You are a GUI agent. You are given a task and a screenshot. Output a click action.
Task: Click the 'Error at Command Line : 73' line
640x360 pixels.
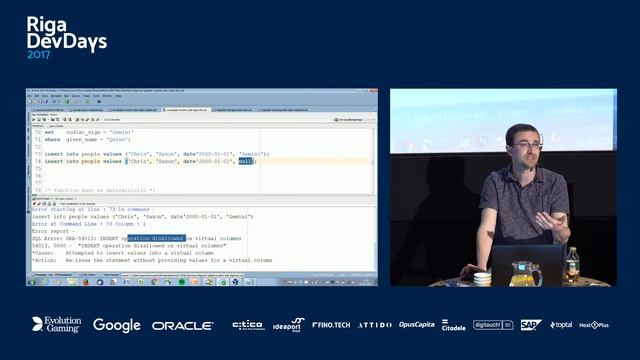(x=89, y=224)
